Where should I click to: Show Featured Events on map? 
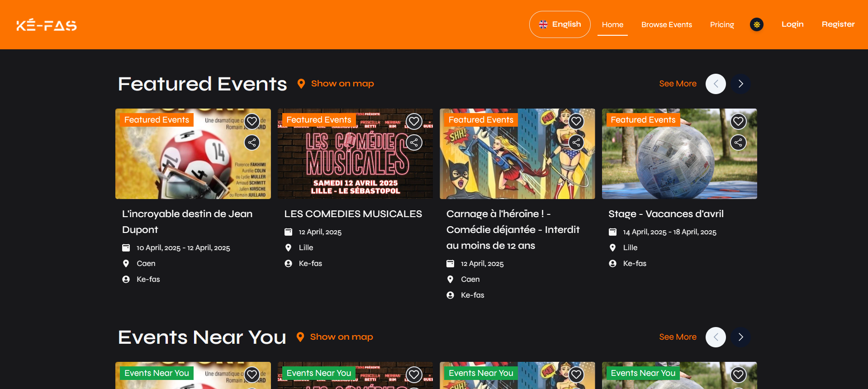click(336, 84)
